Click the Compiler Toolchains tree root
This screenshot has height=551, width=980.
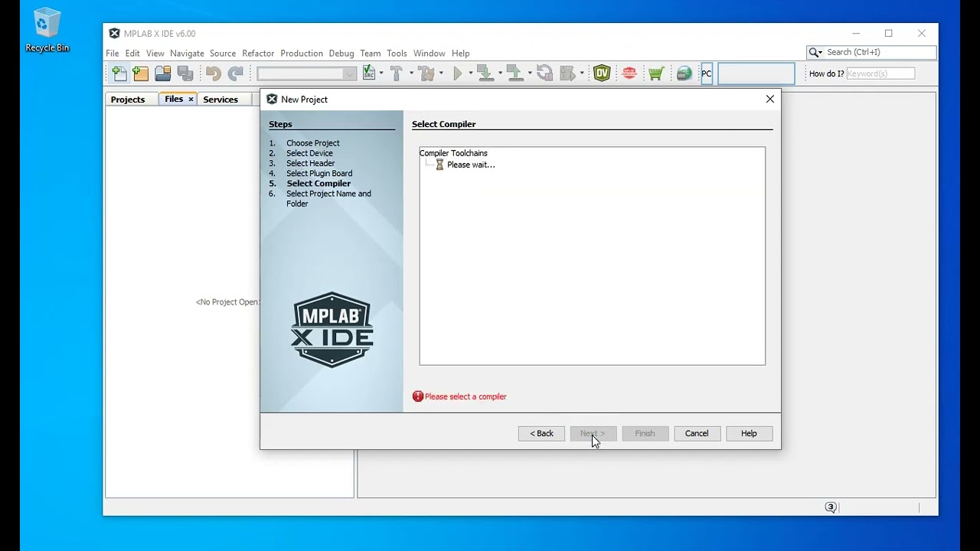453,153
